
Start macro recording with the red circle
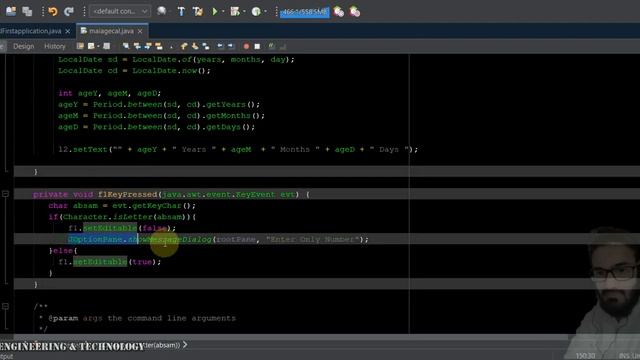pos(246,47)
